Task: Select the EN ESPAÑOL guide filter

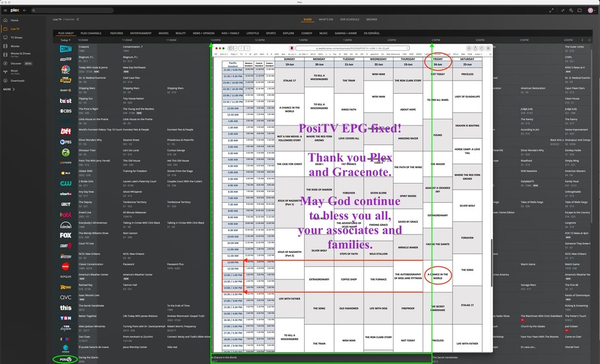Action: 371,33
